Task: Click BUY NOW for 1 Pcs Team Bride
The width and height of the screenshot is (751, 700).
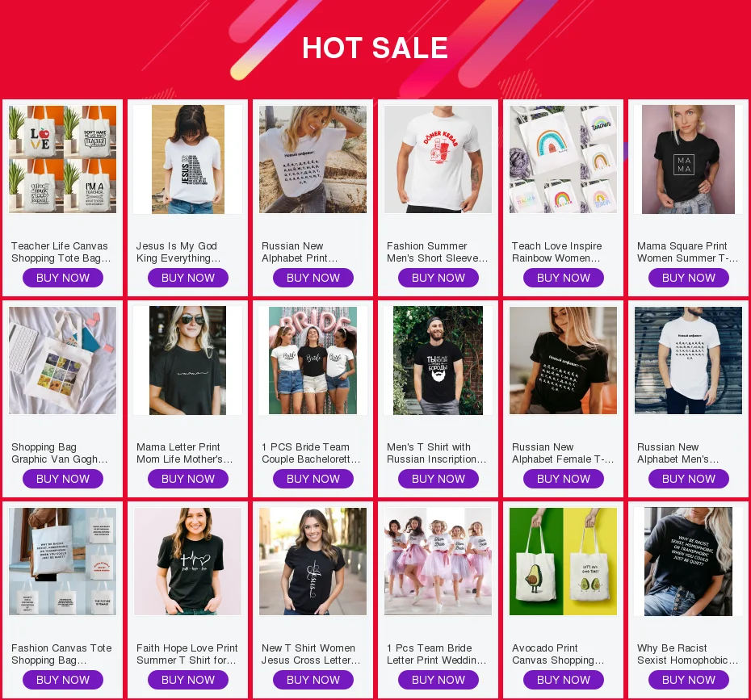Action: click(x=438, y=680)
